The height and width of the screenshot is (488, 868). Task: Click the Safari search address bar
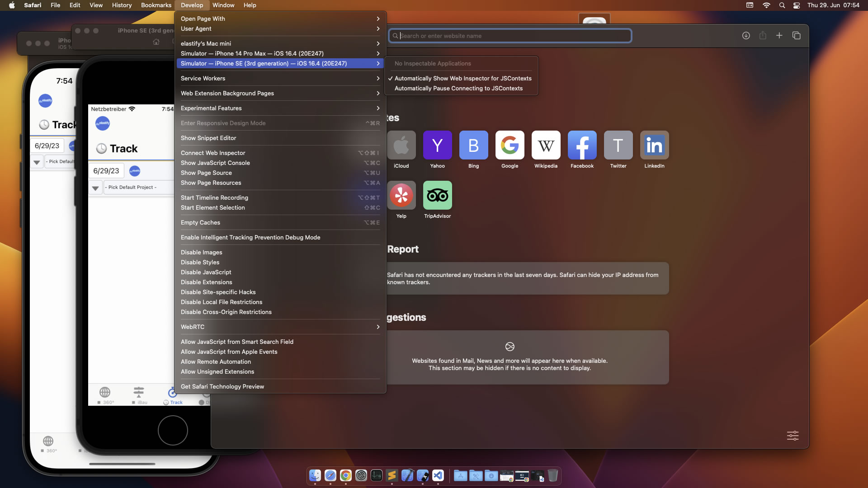509,35
